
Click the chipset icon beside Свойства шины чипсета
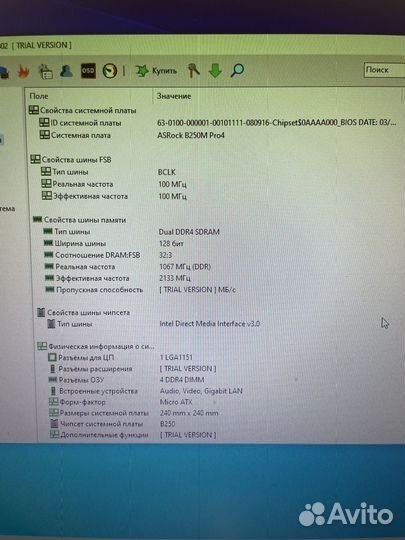point(41,312)
